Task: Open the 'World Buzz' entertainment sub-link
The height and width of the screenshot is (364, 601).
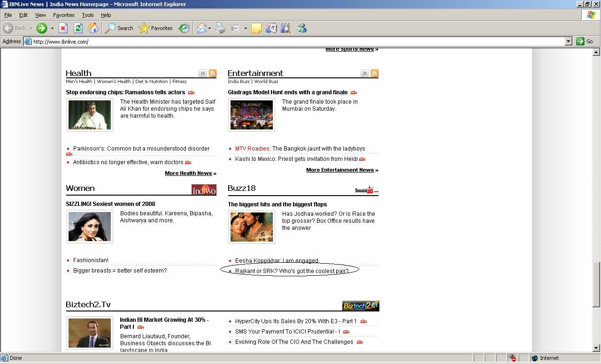Action: coord(266,81)
